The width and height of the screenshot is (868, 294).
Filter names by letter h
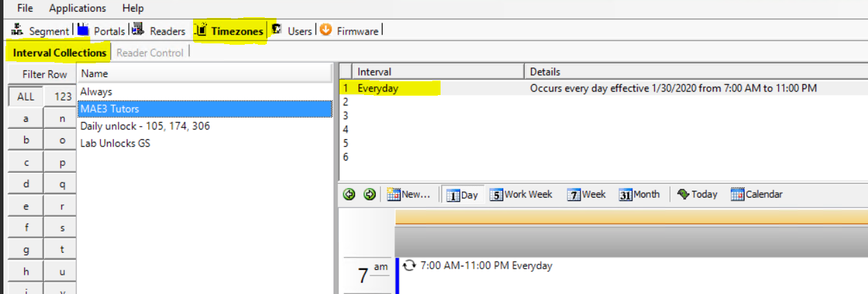pos(26,272)
